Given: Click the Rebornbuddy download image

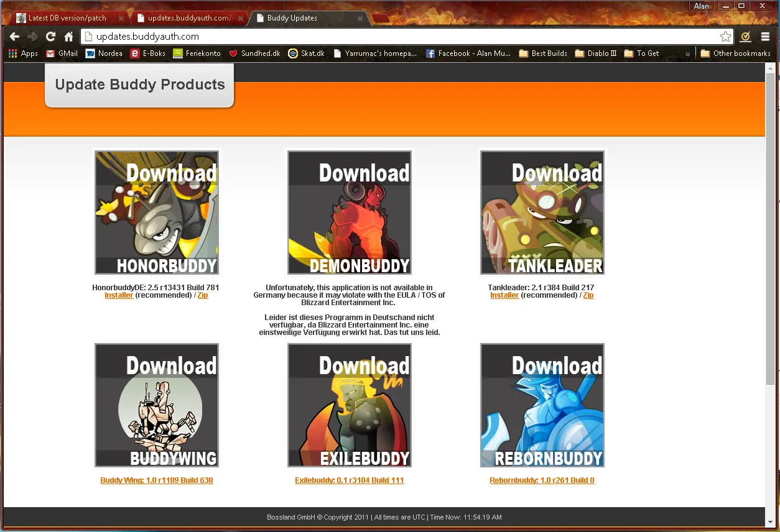Looking at the screenshot, I should click(542, 405).
